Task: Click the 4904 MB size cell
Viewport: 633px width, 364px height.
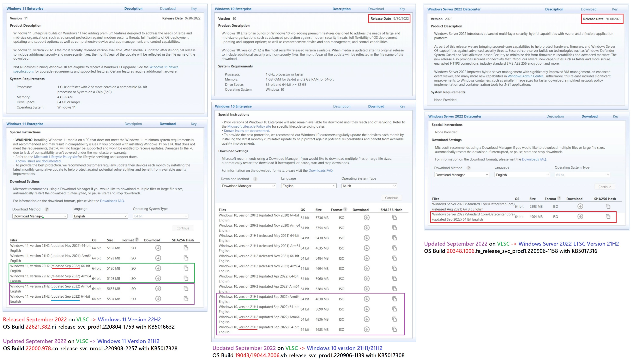Action: pyautogui.click(x=536, y=217)
